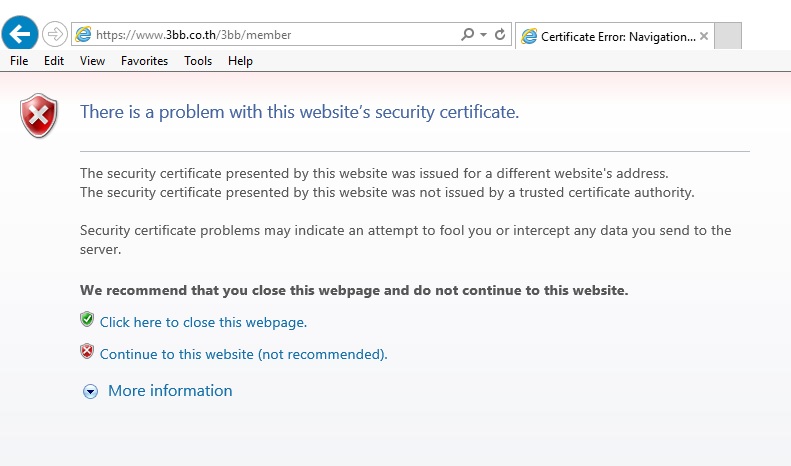Viewport: 791px width, 466px height.
Task: Continue to this website (not recommended)
Action: click(243, 354)
